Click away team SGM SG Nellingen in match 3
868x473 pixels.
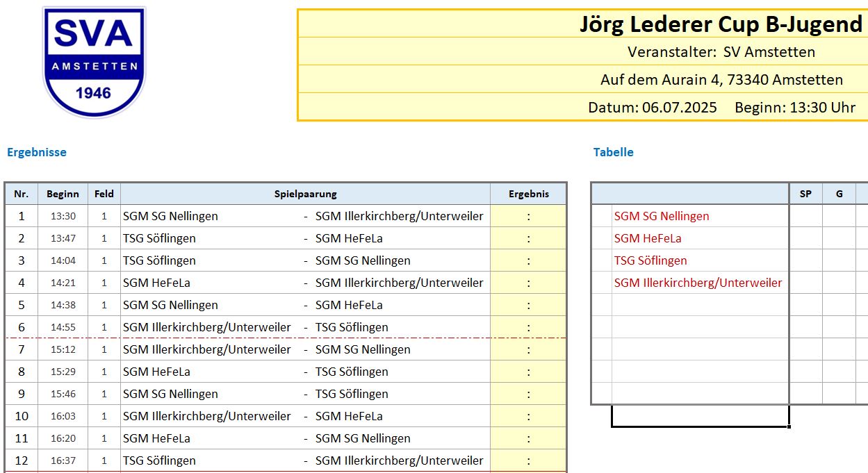[363, 260]
